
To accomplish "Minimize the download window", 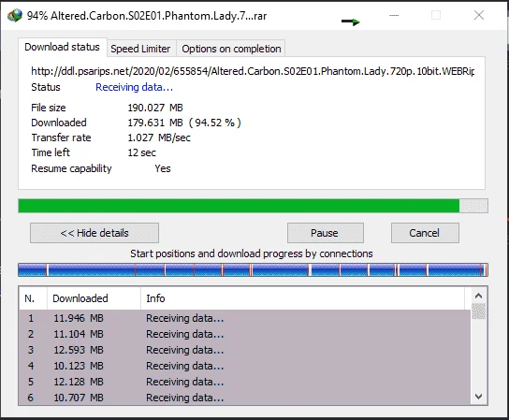I will (394, 15).
